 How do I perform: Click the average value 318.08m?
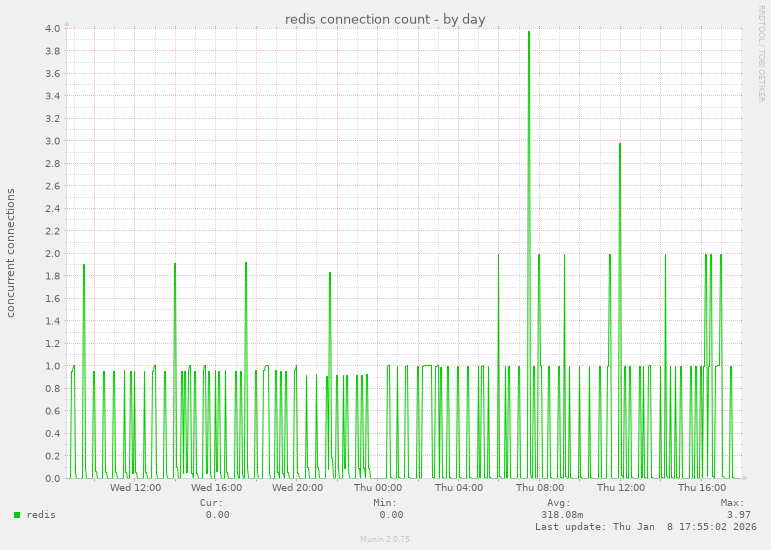coord(562,515)
